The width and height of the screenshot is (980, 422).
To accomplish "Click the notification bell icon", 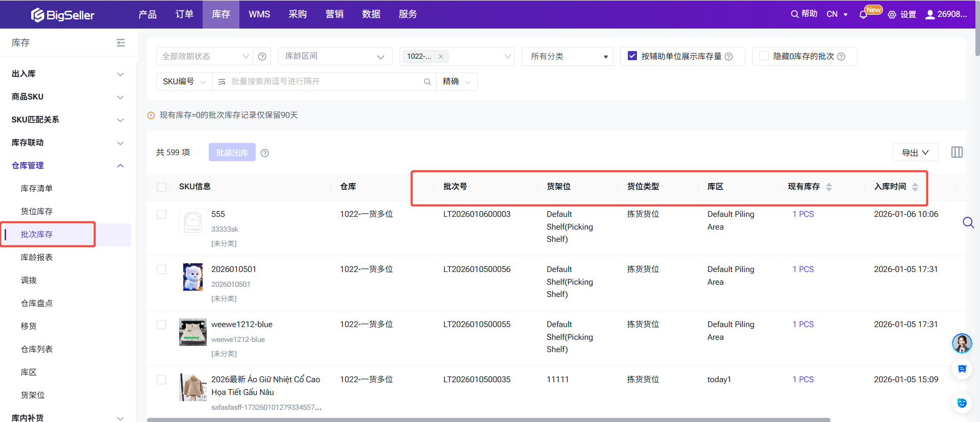I will click(x=863, y=15).
